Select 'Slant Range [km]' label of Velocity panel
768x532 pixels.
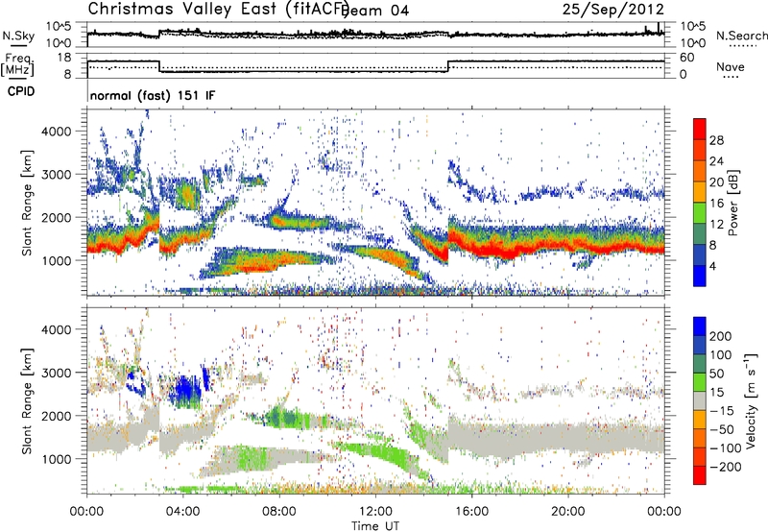click(27, 400)
